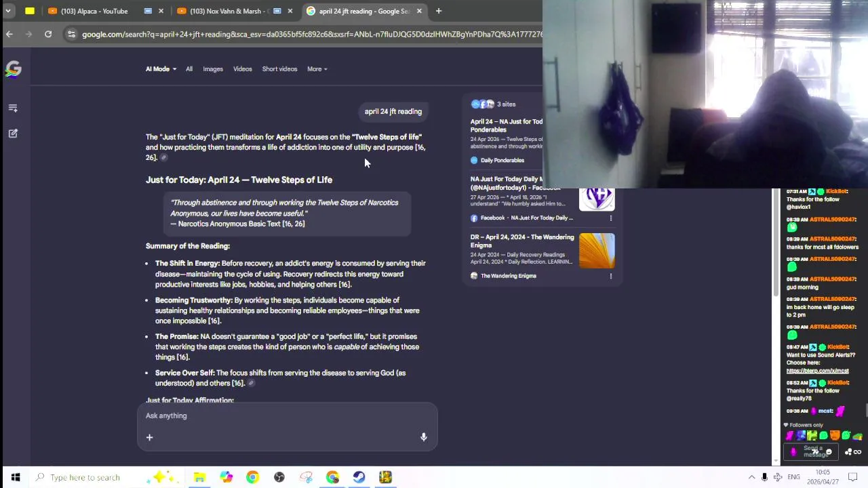This screenshot has width=868, height=488.
Task: Select the yellow pinned browser tab
Action: [x=30, y=11]
